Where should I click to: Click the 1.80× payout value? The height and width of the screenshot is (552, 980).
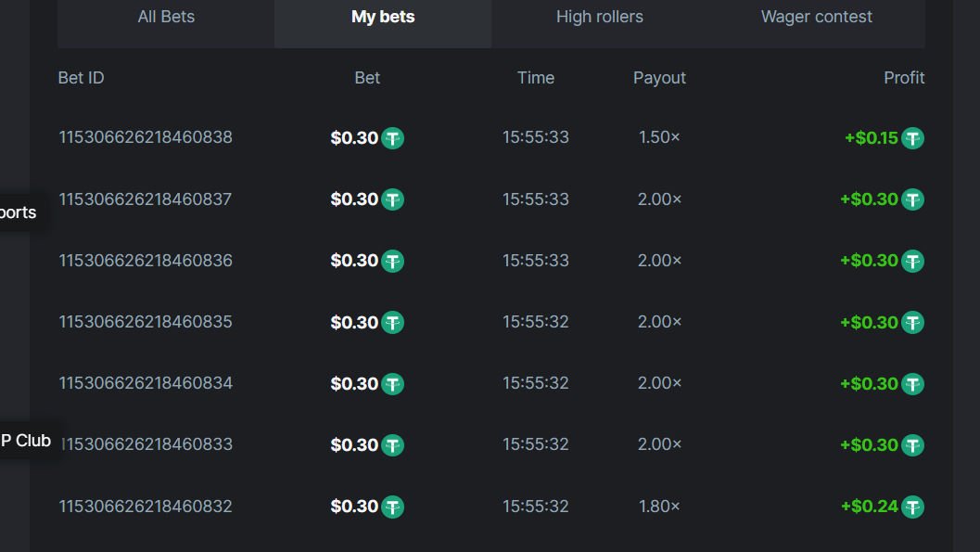point(659,506)
